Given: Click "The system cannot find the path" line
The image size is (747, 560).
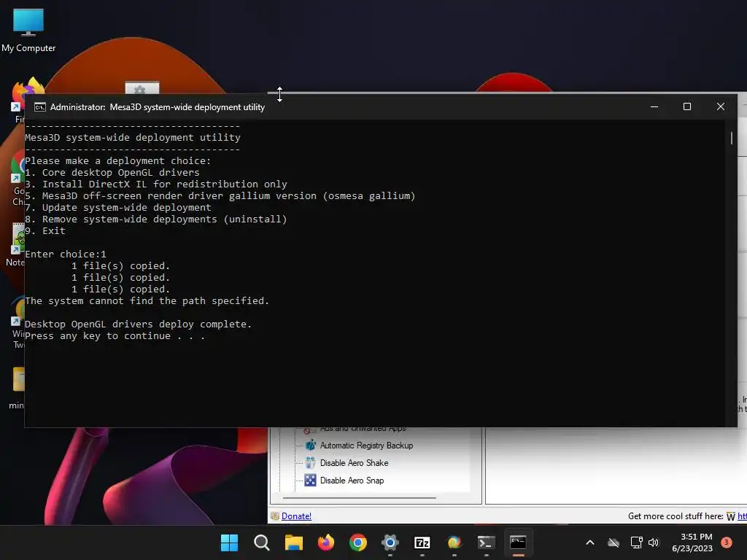Looking at the screenshot, I should pyautogui.click(x=147, y=301).
